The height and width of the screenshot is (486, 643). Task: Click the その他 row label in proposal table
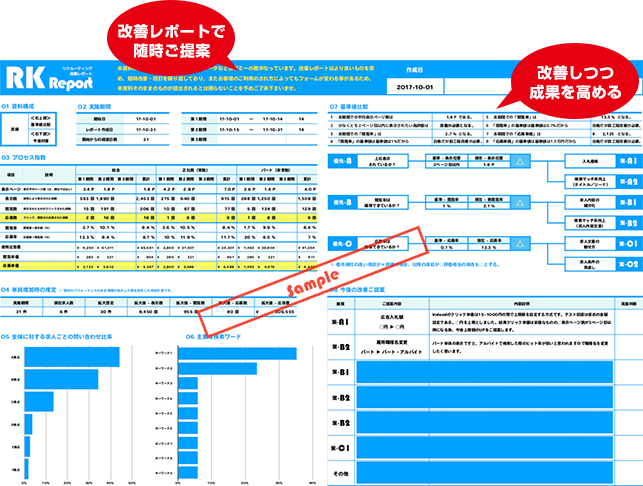click(341, 473)
